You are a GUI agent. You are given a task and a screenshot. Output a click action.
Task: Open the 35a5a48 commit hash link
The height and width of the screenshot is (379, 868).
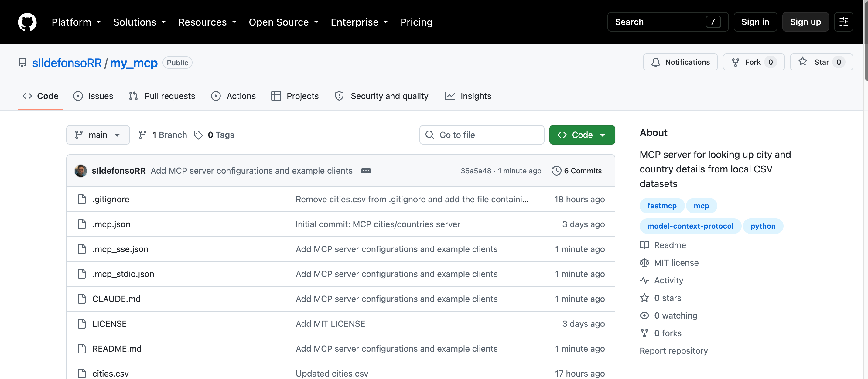476,171
